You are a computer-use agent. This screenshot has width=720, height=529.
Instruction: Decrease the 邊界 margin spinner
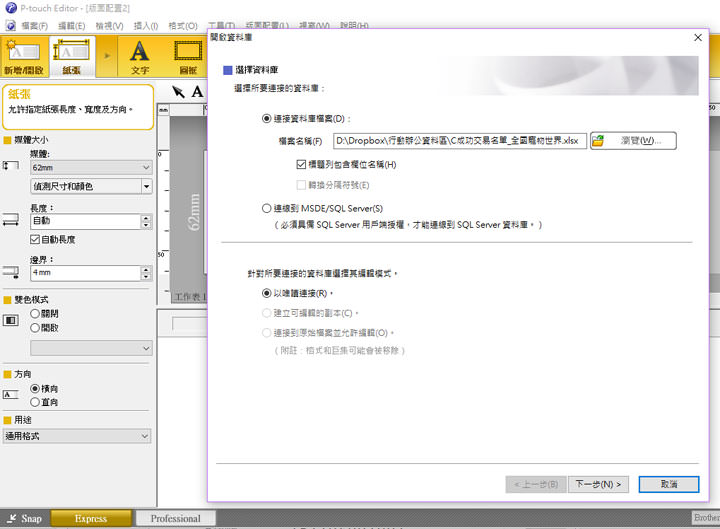coord(146,276)
